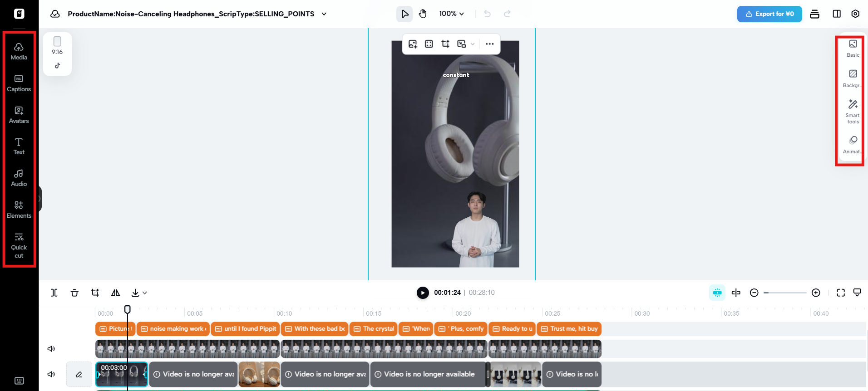Select the 'Picture' caption clip

(x=115, y=329)
